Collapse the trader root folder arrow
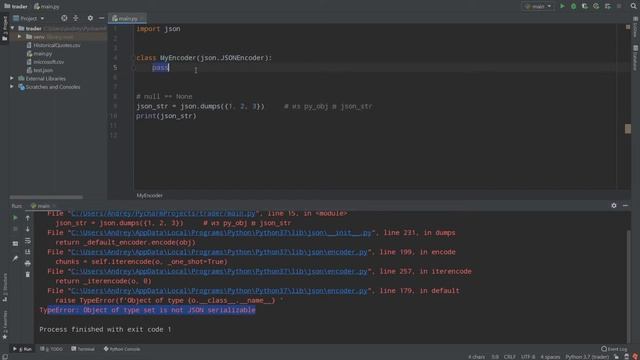640x360 pixels. click(x=13, y=28)
